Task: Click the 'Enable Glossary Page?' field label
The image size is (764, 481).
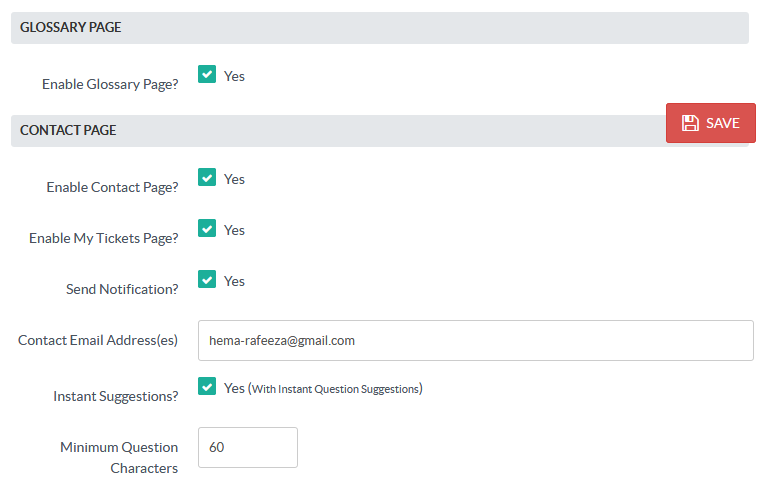Action: click(110, 85)
